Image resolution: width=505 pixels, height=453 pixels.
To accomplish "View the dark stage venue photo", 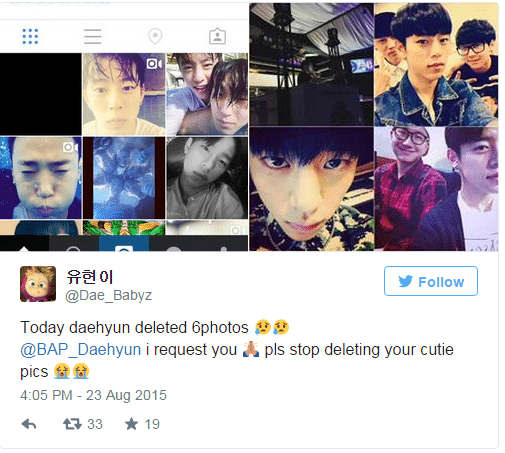I will 311,65.
